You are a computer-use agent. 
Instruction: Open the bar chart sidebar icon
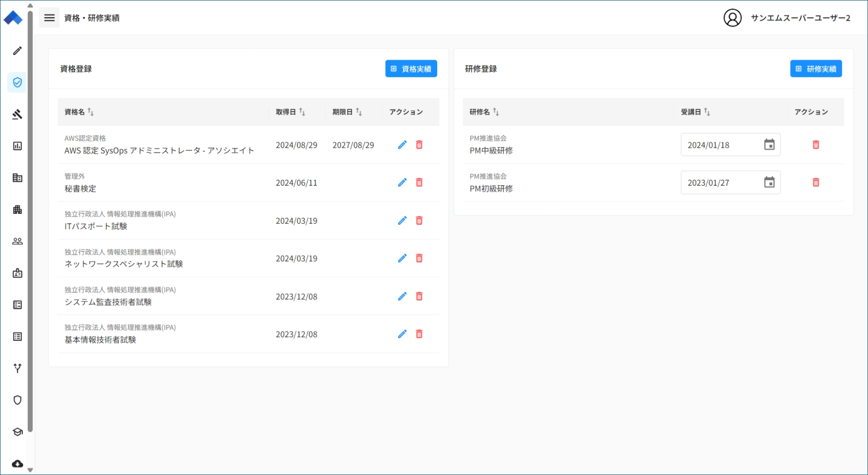point(17,146)
